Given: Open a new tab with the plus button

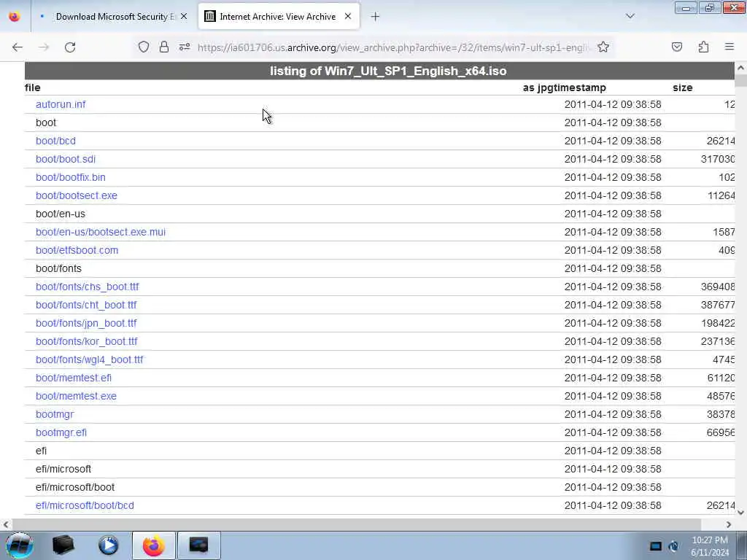Looking at the screenshot, I should (x=375, y=17).
